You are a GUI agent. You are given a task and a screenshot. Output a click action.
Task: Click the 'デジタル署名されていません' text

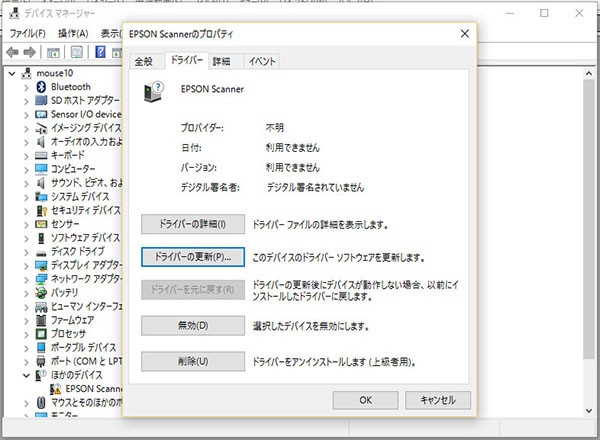[315, 187]
